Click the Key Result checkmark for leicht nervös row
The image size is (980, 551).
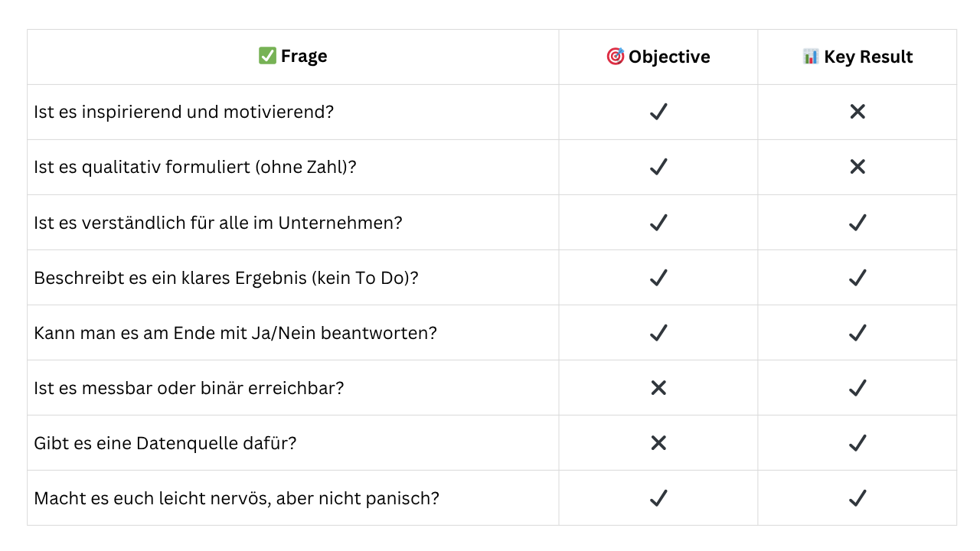click(857, 498)
